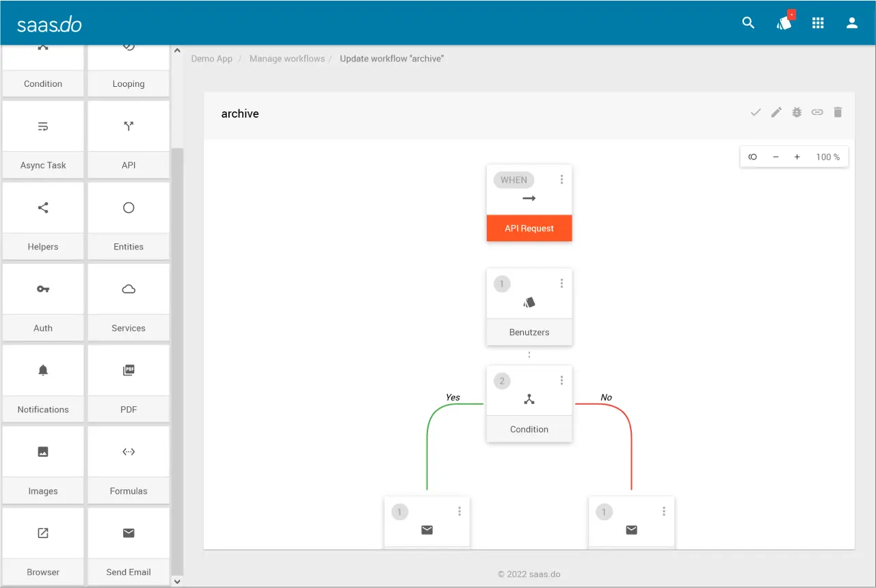Open the apps grid menu icon

click(x=818, y=23)
